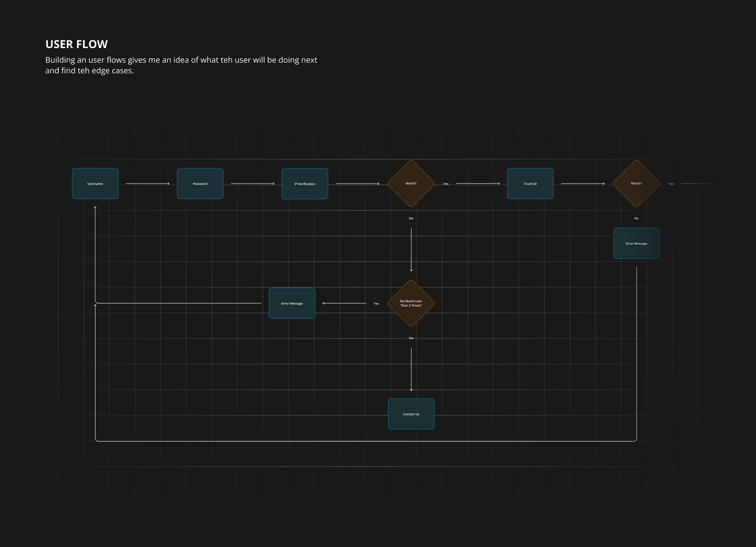Select the Password flow node
Viewport: 756px width, 547px height.
point(200,184)
